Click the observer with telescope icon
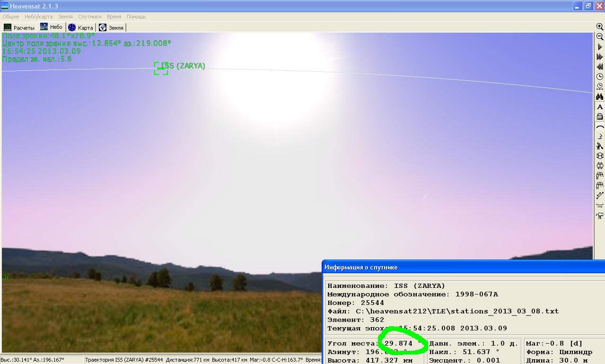The image size is (605, 364). coord(600,146)
